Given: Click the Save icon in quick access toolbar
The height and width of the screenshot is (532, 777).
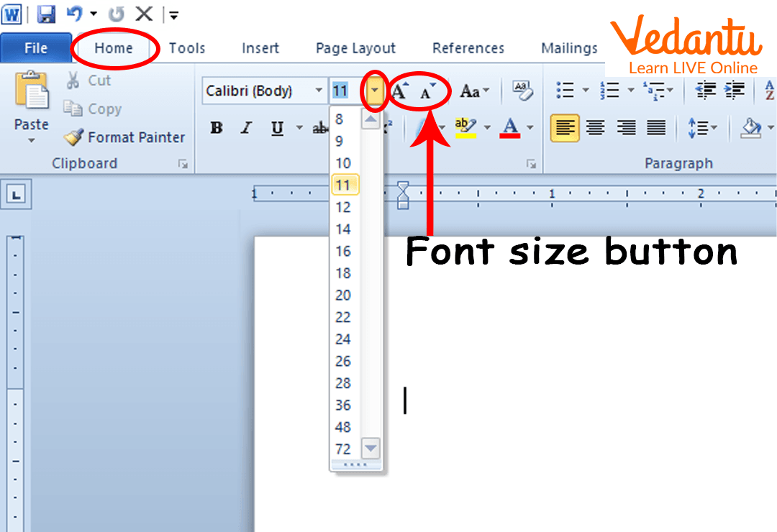Looking at the screenshot, I should point(46,14).
